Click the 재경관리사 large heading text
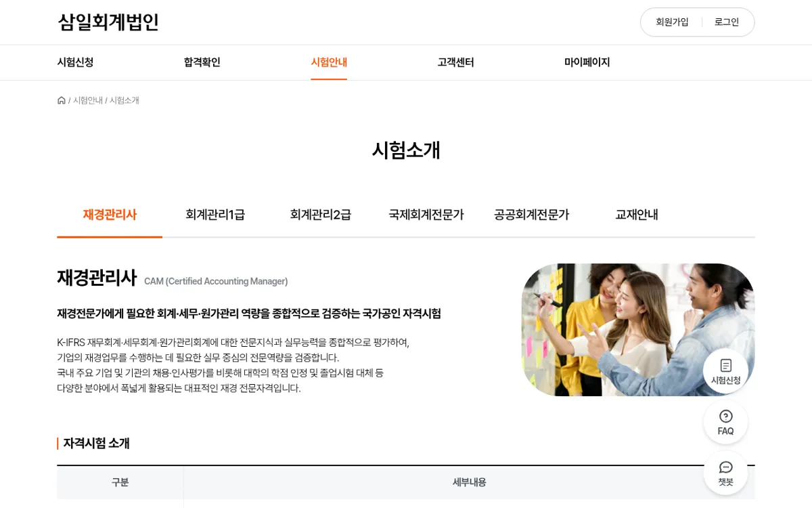 pyautogui.click(x=97, y=278)
